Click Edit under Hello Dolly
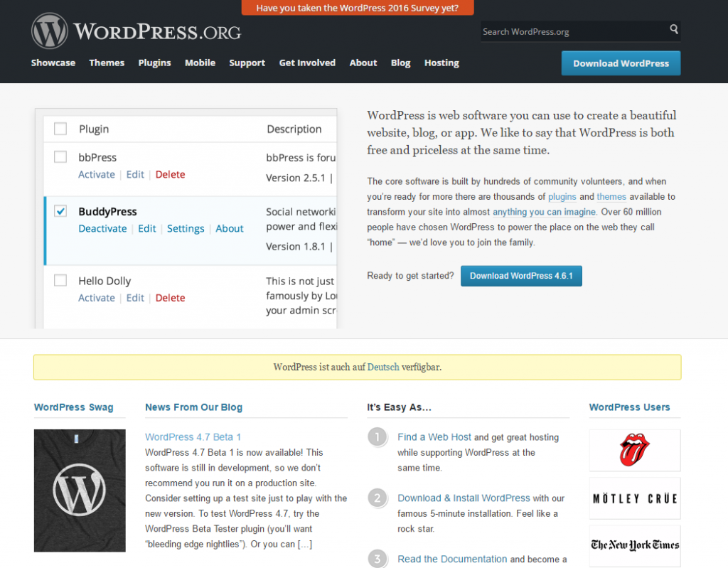This screenshot has height=568, width=728. coord(135,298)
